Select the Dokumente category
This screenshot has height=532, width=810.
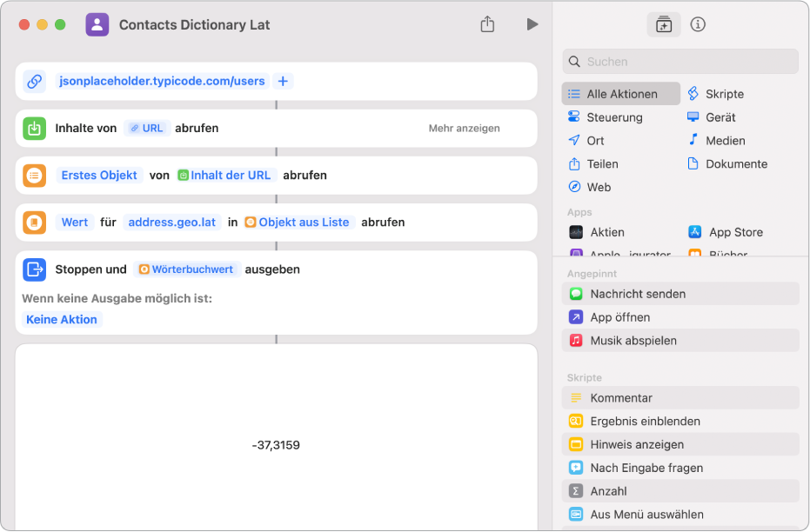(728, 164)
